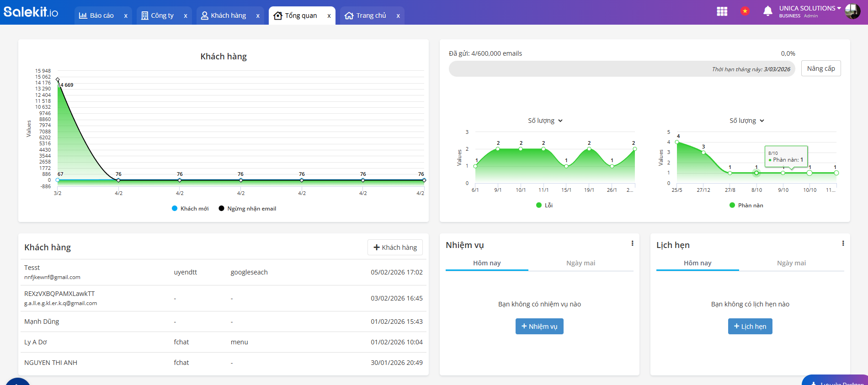This screenshot has height=385, width=868.
Task: Open the notifications bell
Action: point(767,11)
